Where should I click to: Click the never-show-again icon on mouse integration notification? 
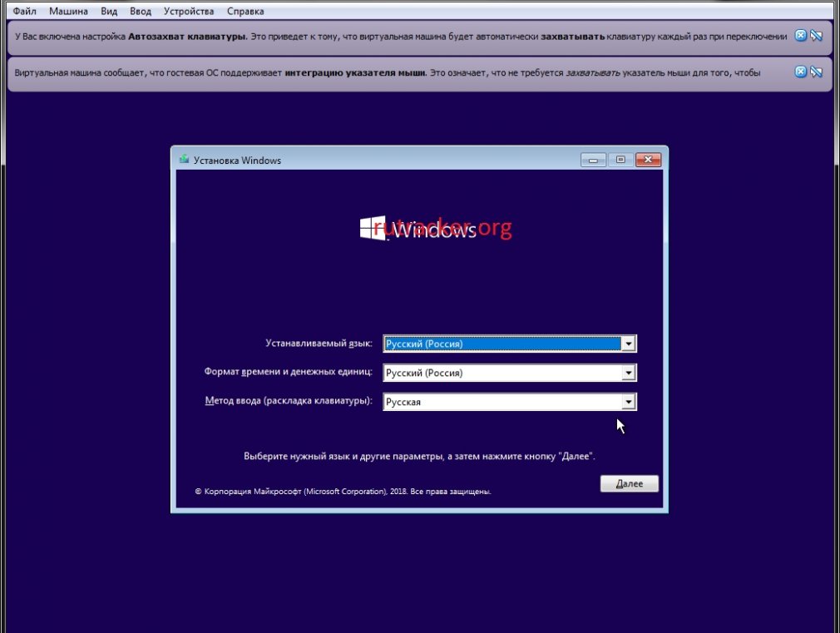pyautogui.click(x=817, y=72)
